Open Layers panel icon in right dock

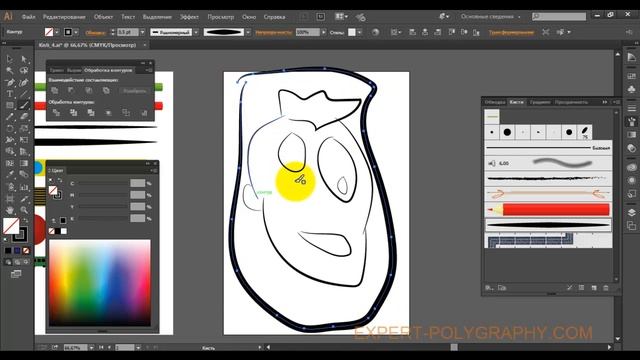coord(631,213)
